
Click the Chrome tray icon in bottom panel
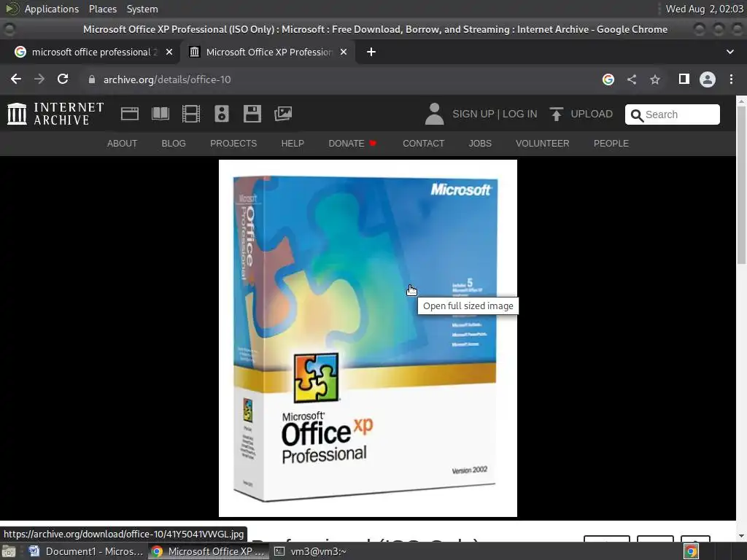691,551
